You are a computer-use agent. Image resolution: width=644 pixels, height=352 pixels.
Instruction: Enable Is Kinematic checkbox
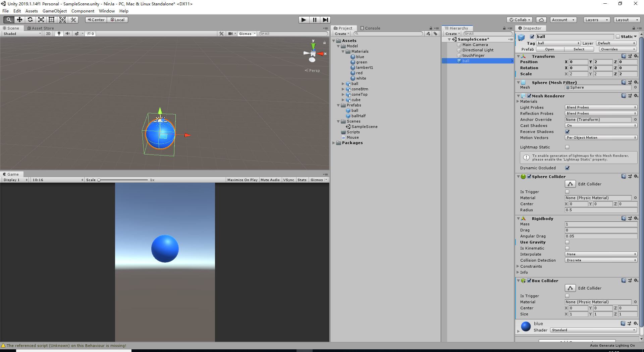click(567, 248)
